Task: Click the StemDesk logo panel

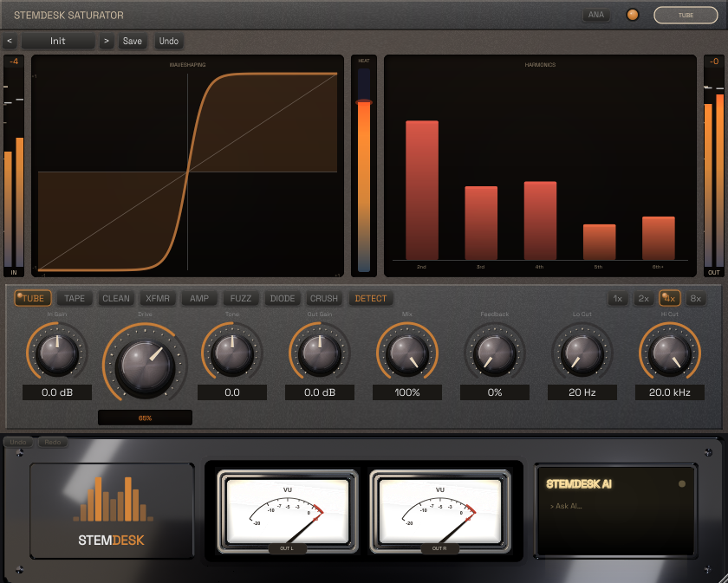Action: coord(112,510)
